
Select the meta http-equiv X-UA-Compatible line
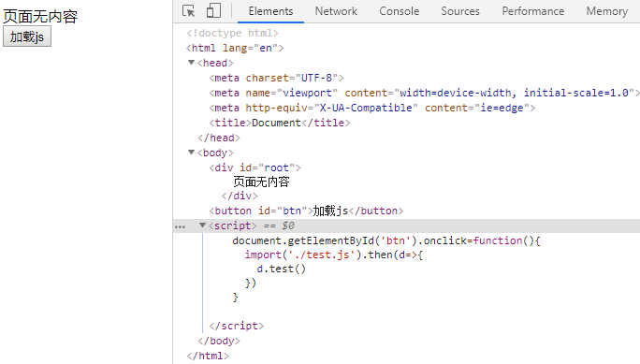(x=372, y=109)
